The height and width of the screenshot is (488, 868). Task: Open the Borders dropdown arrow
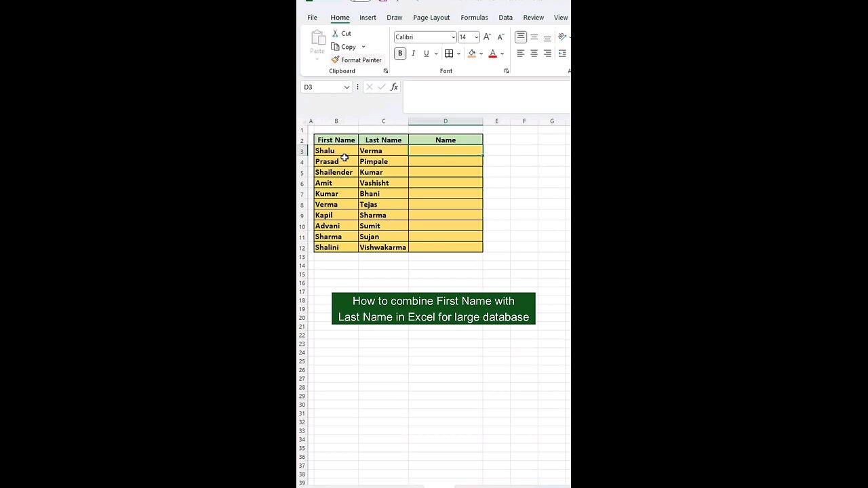click(458, 54)
